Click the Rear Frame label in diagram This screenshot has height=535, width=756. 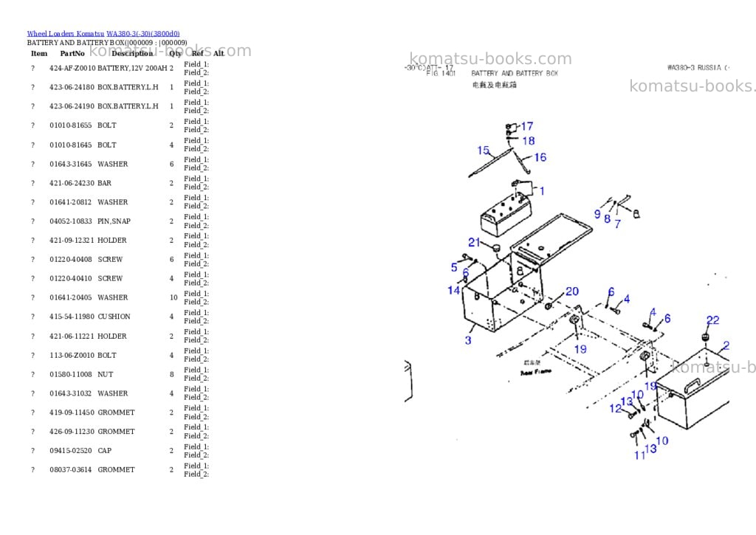(536, 372)
